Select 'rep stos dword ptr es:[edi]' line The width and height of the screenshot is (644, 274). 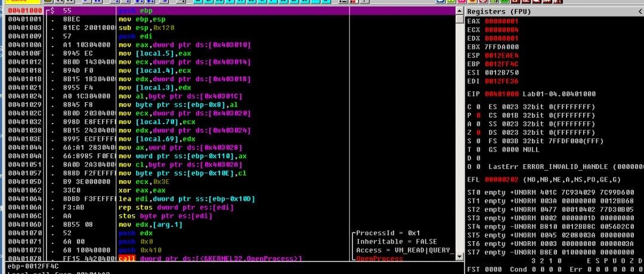[x=176, y=207]
